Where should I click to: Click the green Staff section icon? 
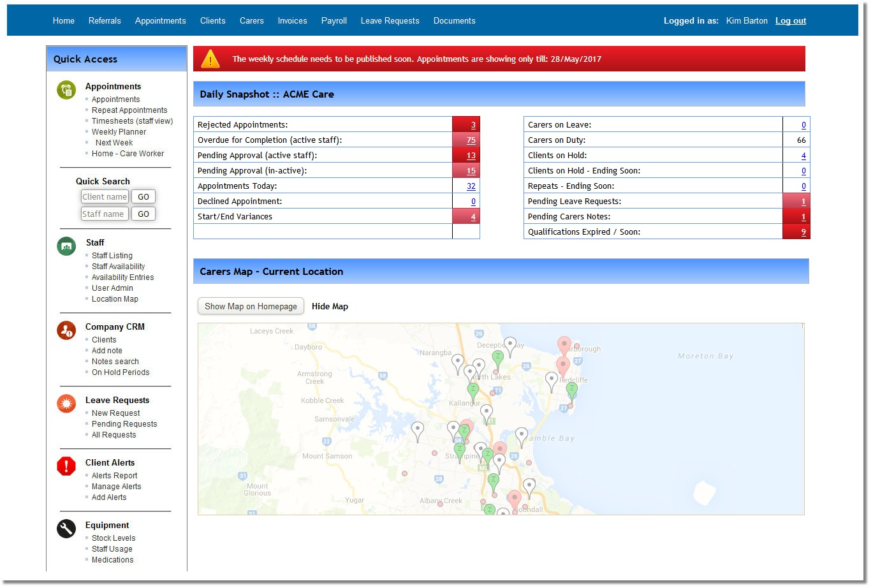click(x=66, y=246)
